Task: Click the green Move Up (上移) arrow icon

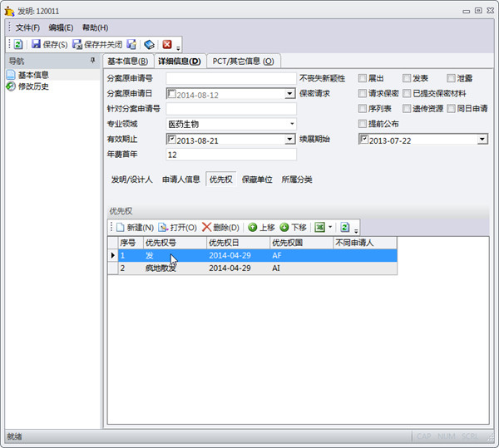Action: (252, 228)
